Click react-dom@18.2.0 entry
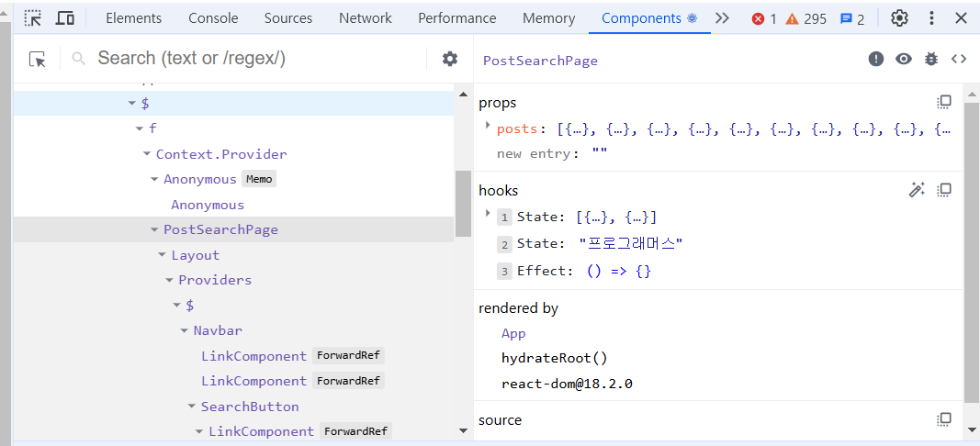The width and height of the screenshot is (980, 446). point(567,384)
